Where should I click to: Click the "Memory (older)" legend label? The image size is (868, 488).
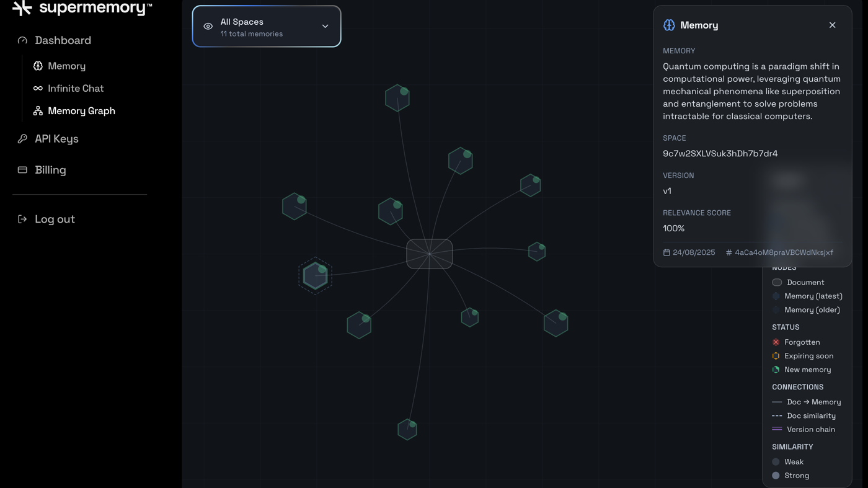pos(812,309)
